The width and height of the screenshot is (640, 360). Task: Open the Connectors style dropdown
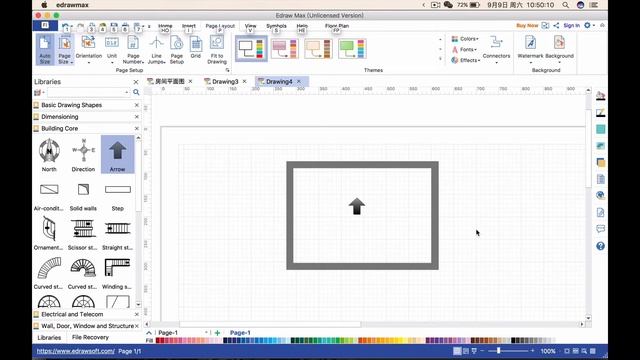tap(496, 50)
